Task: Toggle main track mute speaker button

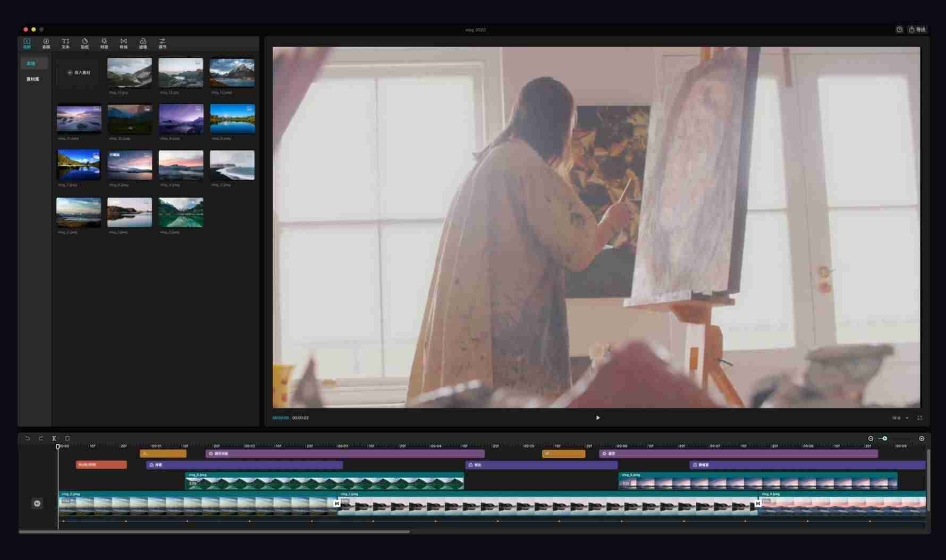Action: 37,503
